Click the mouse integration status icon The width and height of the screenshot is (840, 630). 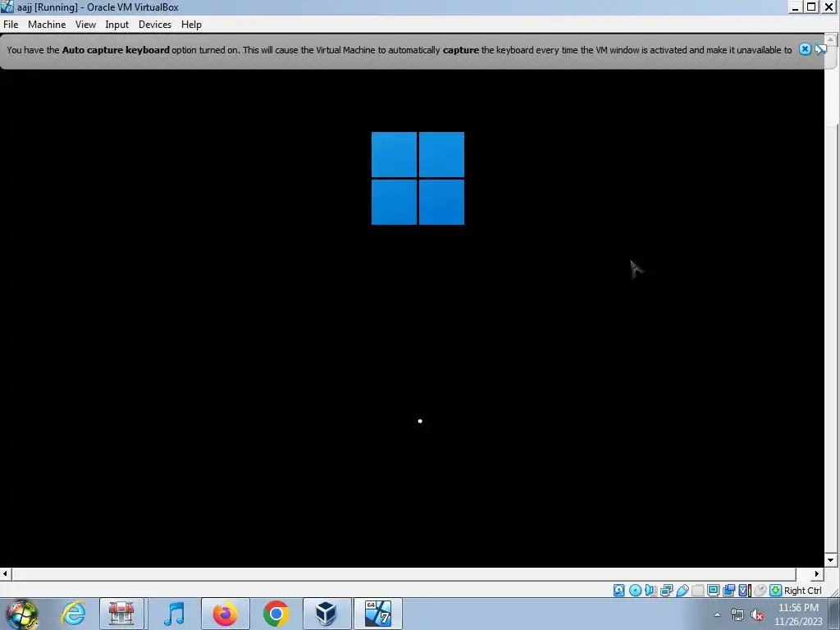[x=760, y=591]
